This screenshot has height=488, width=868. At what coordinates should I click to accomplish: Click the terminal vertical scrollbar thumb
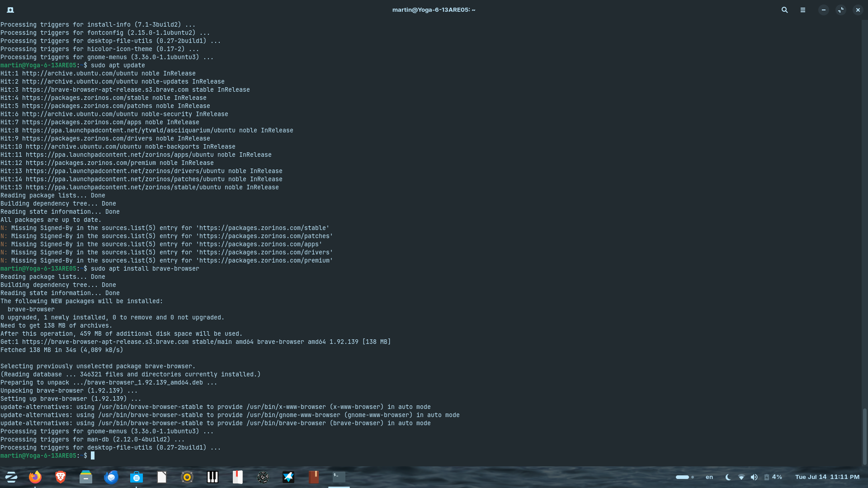coord(864,436)
